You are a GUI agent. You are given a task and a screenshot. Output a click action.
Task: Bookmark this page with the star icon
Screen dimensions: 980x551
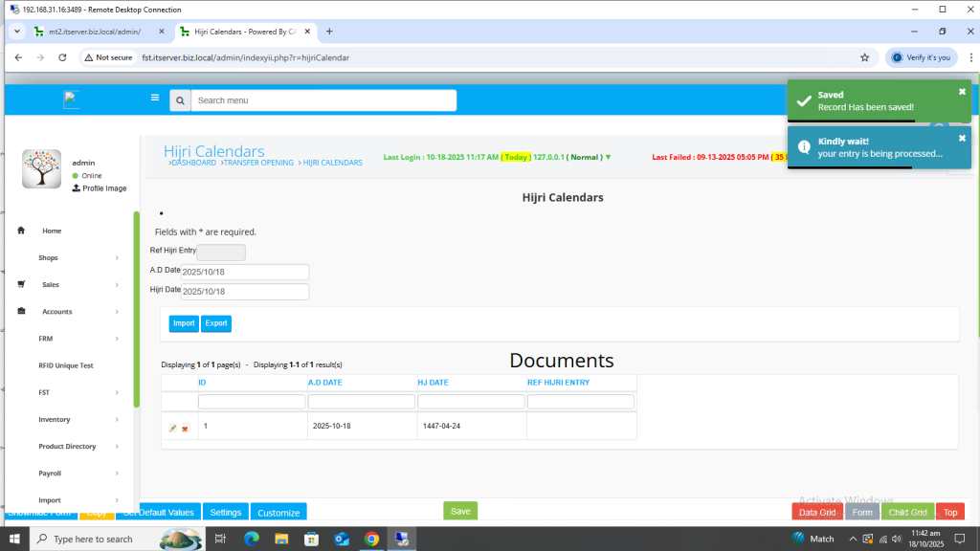pos(864,57)
